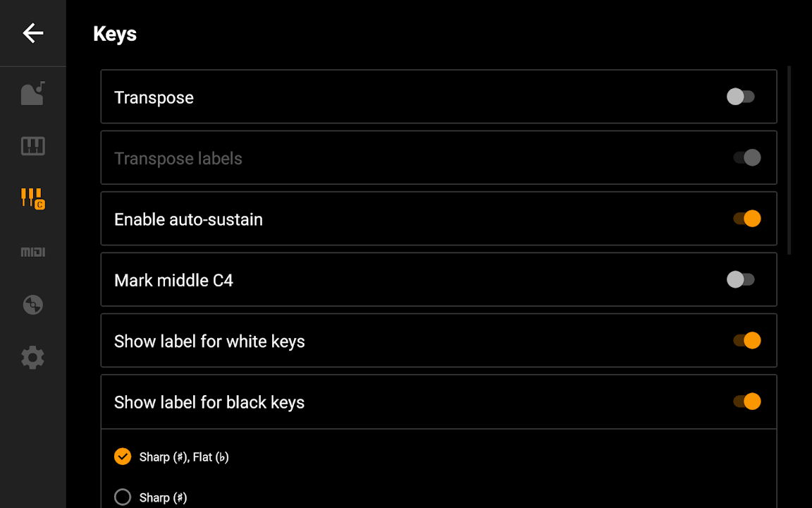Viewport: 812px width, 508px height.
Task: Turn off Show label for black keys
Action: click(x=746, y=401)
